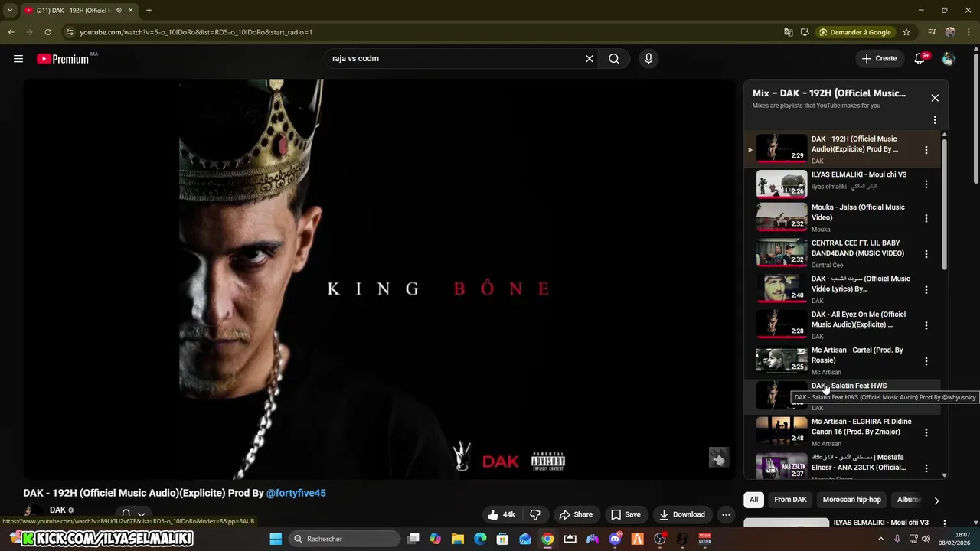
Task: Close the Mix playlist panel
Action: (935, 98)
